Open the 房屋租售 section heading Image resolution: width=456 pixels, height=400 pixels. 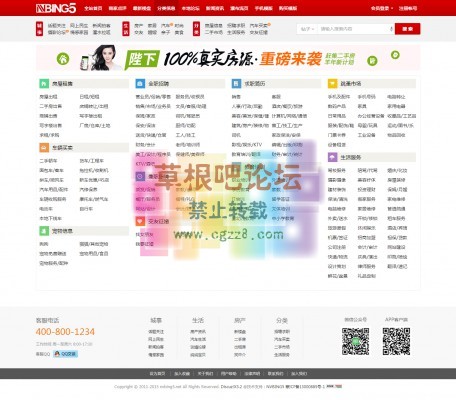[x=62, y=83]
